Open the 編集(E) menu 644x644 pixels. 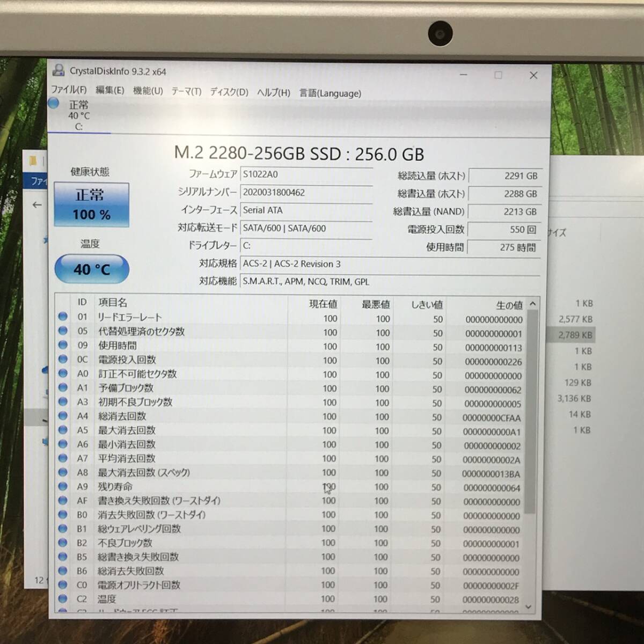point(110,90)
